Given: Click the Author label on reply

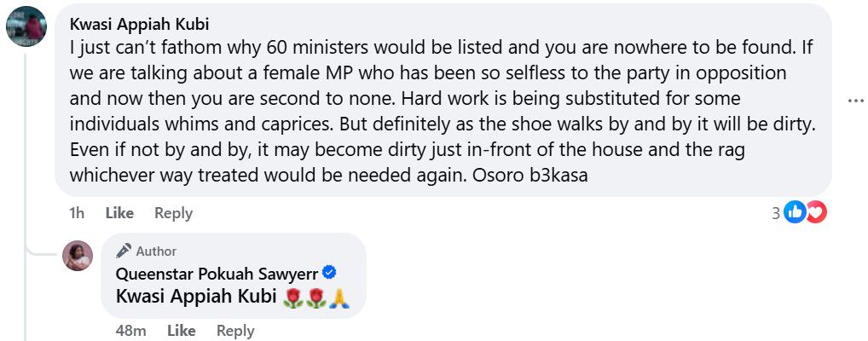Looking at the screenshot, I should [x=156, y=251].
